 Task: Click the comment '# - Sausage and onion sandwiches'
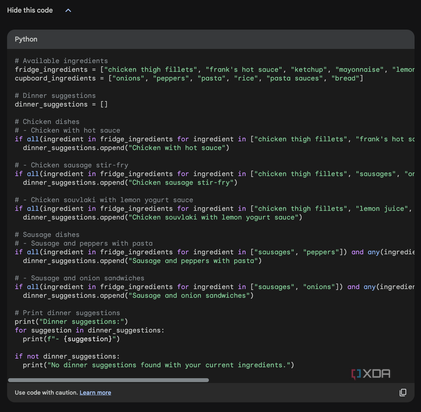click(x=80, y=278)
